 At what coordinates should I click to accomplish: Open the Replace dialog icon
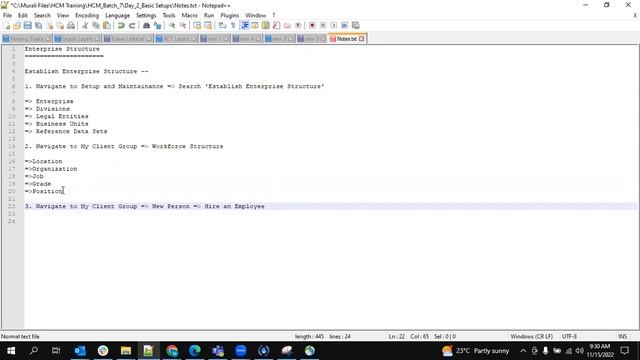pyautogui.click(x=157, y=25)
